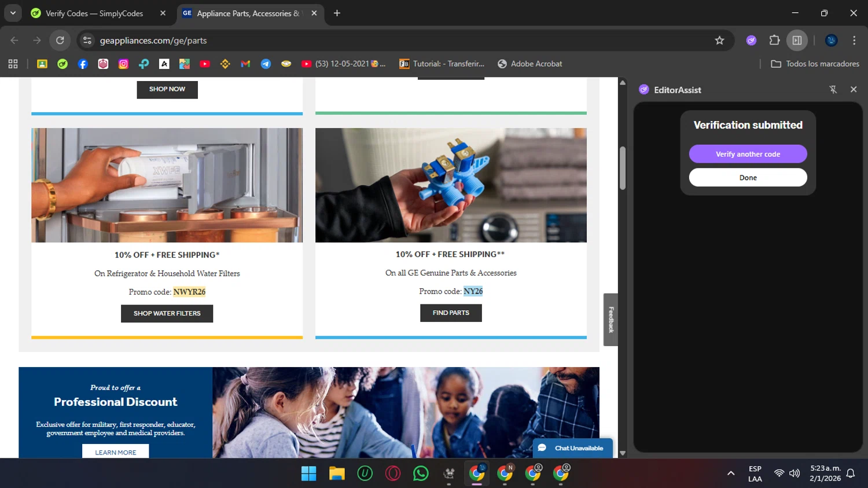868x488 pixels.
Task: Open the Todos los marcadores folder
Action: coord(815,64)
